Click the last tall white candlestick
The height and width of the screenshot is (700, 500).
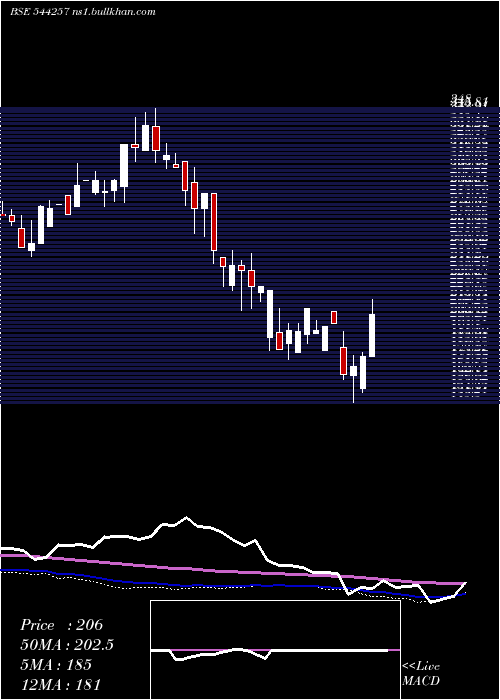point(372,335)
